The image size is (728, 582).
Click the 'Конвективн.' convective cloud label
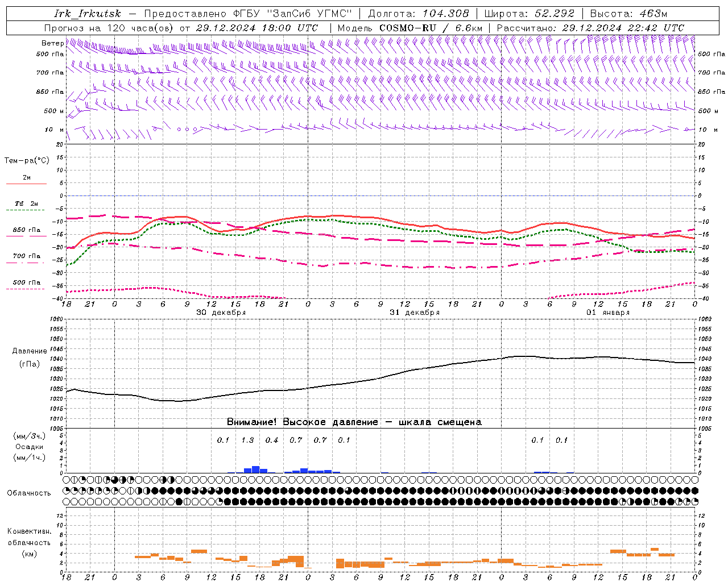[29, 531]
